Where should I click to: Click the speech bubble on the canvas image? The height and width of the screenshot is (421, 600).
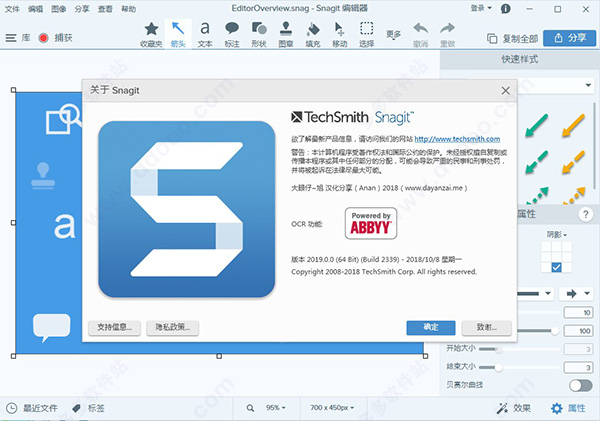(x=51, y=328)
